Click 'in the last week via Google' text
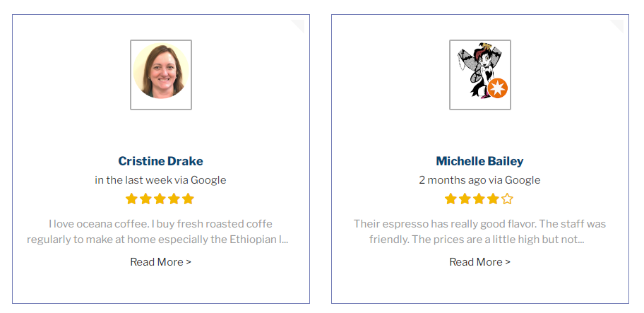This screenshot has width=644, height=313. [x=160, y=180]
